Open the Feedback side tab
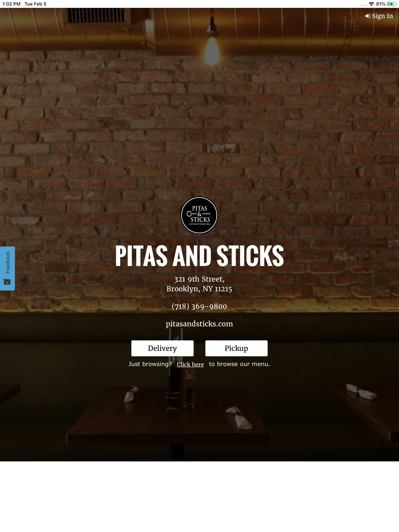The width and height of the screenshot is (399, 532). [7, 268]
